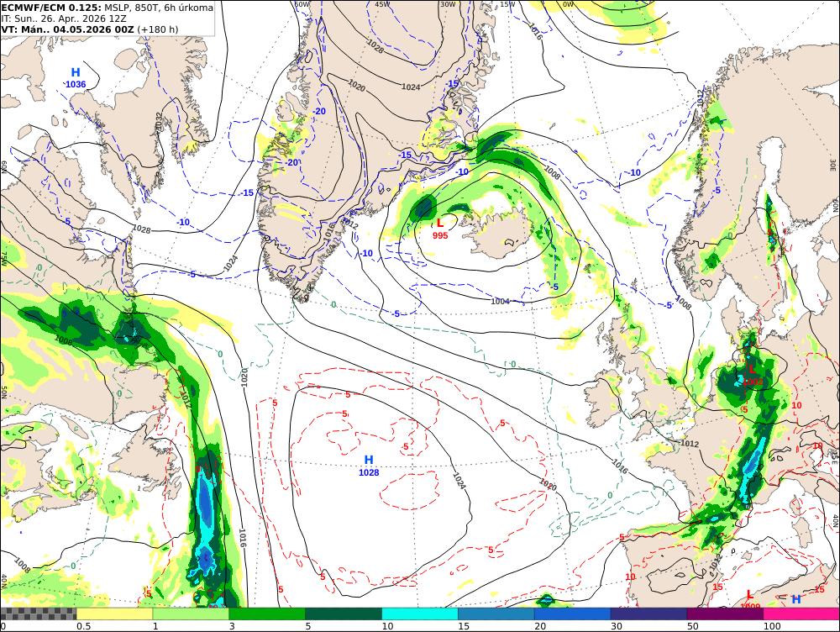Image resolution: width=840 pixels, height=632 pixels.
Task: Click the light green 1–3 legend swatch
Action: click(x=191, y=614)
